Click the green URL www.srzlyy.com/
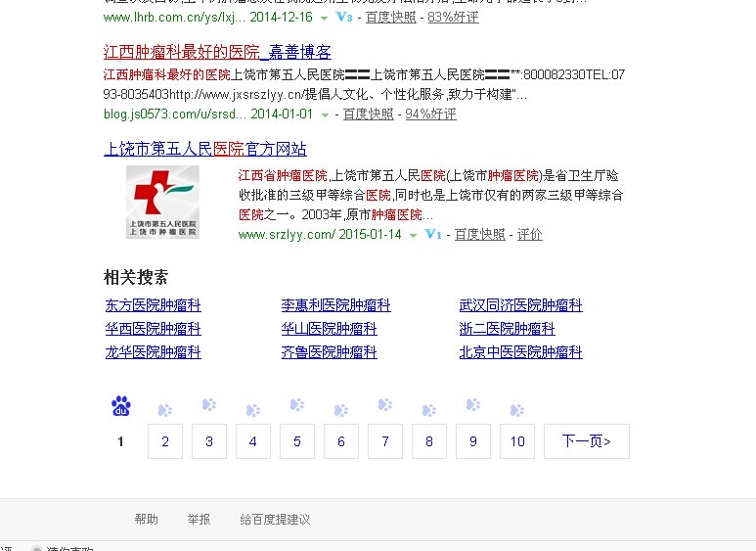The height and width of the screenshot is (551, 756). (x=287, y=235)
